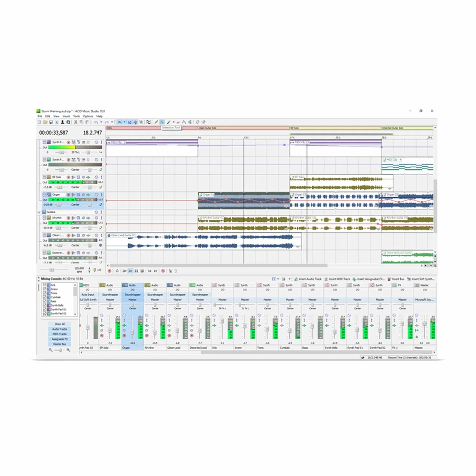Uncheck Snare in mixer channel list

click(x=45, y=289)
